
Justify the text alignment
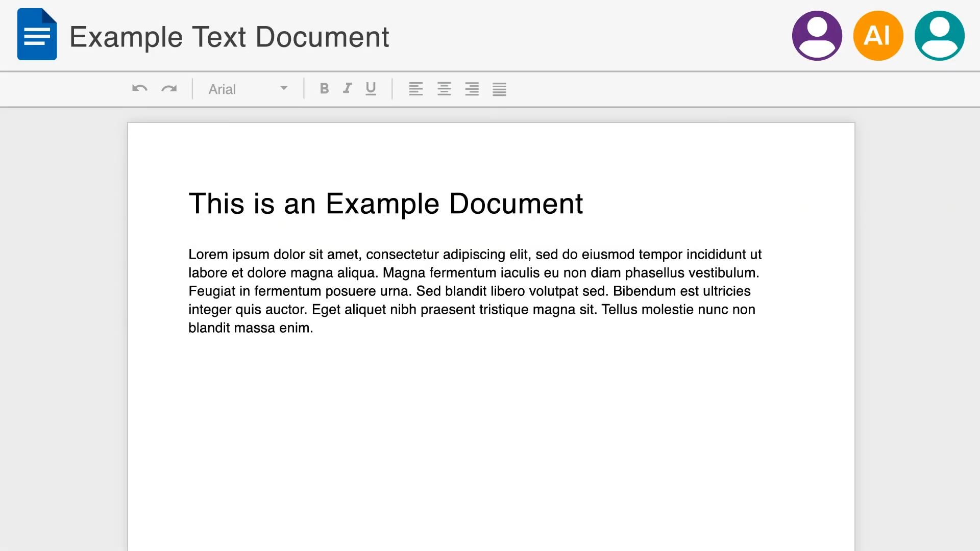tap(500, 89)
